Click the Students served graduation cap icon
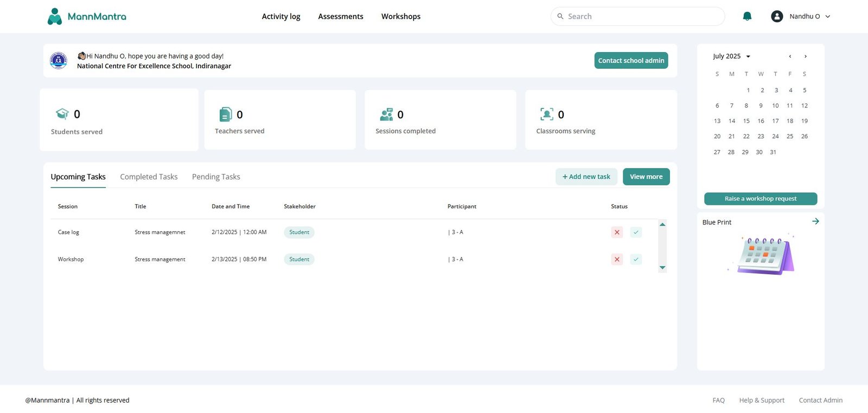This screenshot has width=868, height=413. pyautogui.click(x=62, y=114)
